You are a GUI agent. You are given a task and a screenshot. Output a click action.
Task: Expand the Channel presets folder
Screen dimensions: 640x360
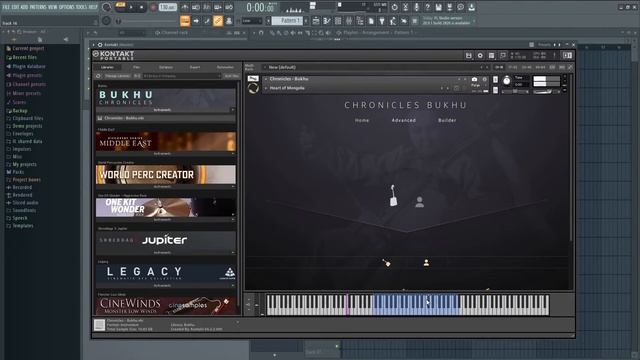29,84
